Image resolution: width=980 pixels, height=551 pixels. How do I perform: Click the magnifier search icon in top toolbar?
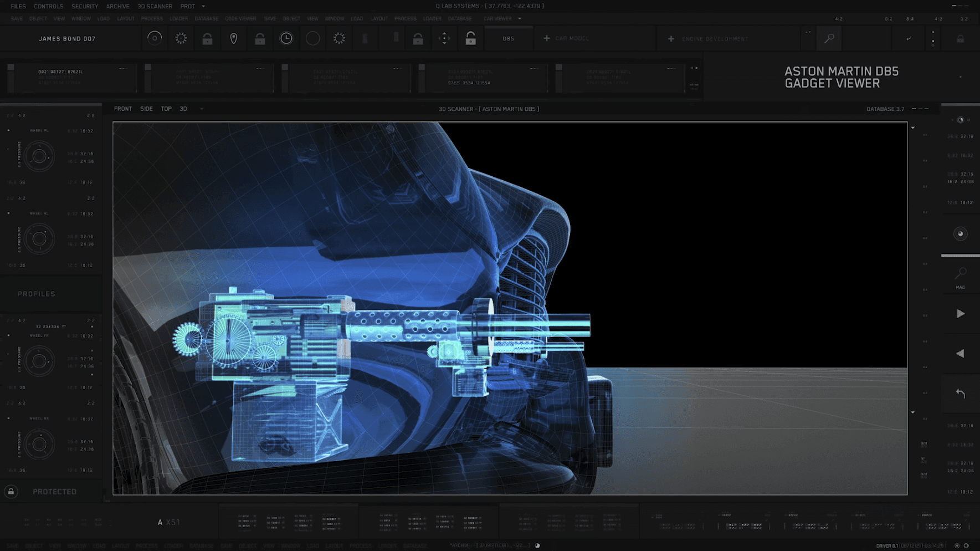click(829, 38)
